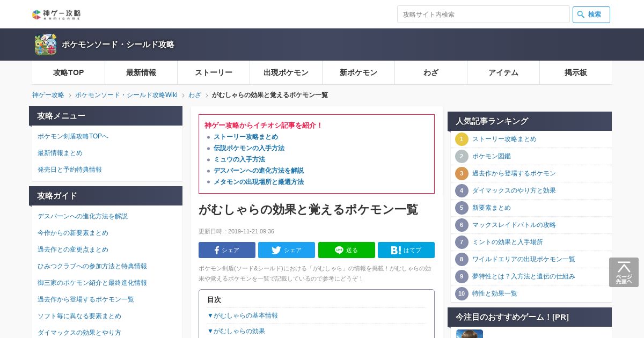644x338 pixels.
Task: Open ひみつクラブへの参加方法と特典情報 link
Action: tap(92, 266)
